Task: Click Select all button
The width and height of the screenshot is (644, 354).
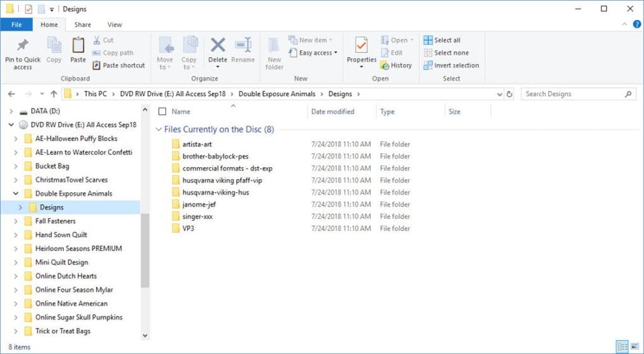Action: pyautogui.click(x=442, y=40)
